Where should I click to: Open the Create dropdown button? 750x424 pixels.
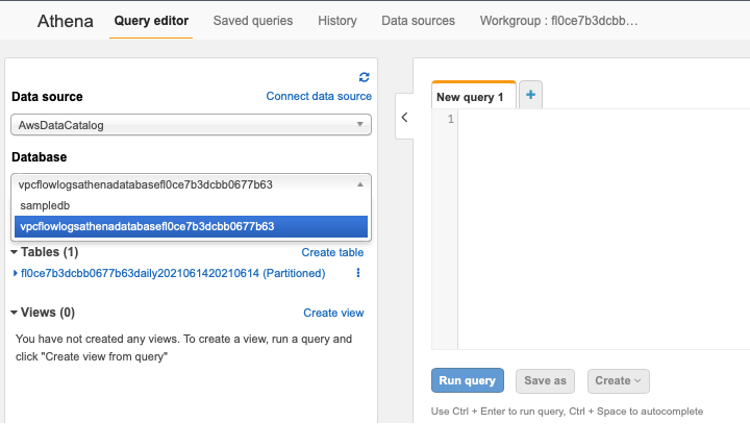[618, 381]
